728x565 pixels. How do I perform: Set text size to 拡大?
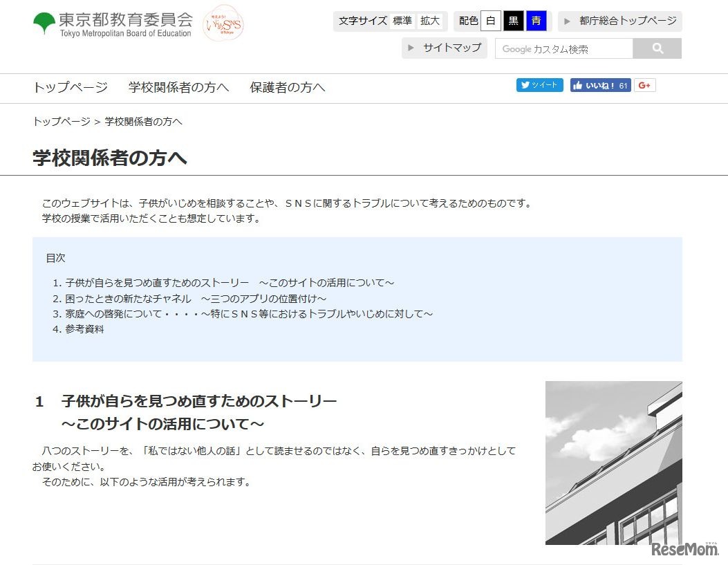click(x=429, y=21)
